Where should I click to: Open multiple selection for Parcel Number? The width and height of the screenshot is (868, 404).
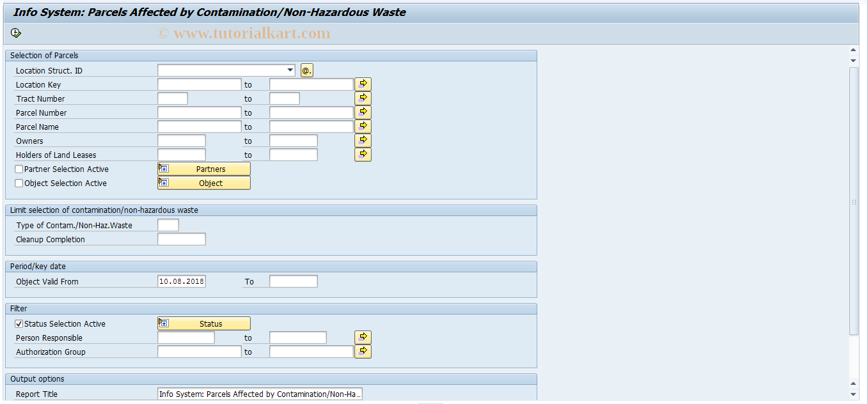363,113
